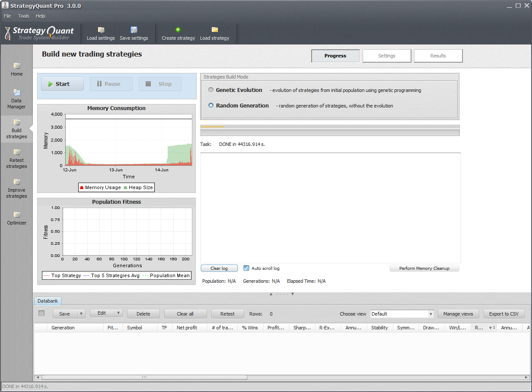Image resolution: width=532 pixels, height=392 pixels.
Task: Sort by the TF column header
Action: (x=164, y=328)
